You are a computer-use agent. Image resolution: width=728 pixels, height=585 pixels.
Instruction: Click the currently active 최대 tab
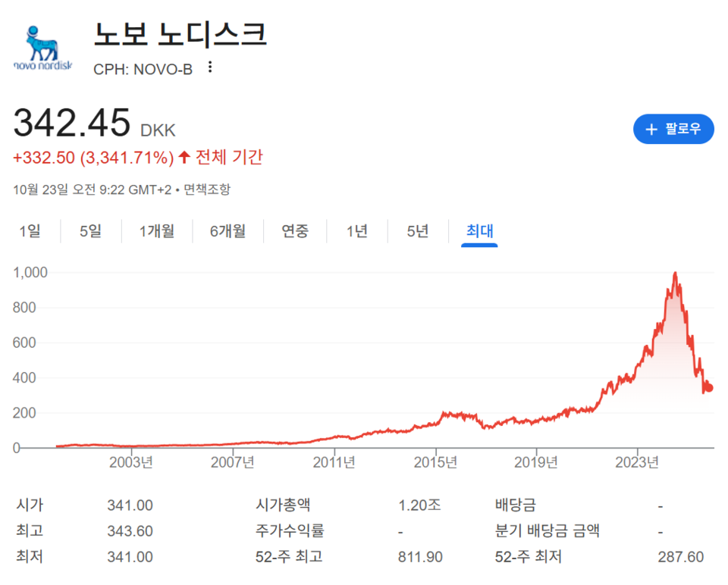479,231
